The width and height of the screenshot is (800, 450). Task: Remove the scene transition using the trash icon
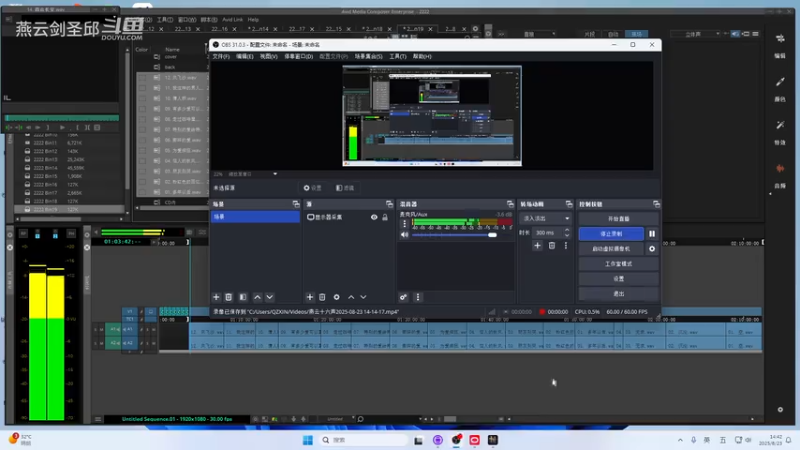coord(551,245)
